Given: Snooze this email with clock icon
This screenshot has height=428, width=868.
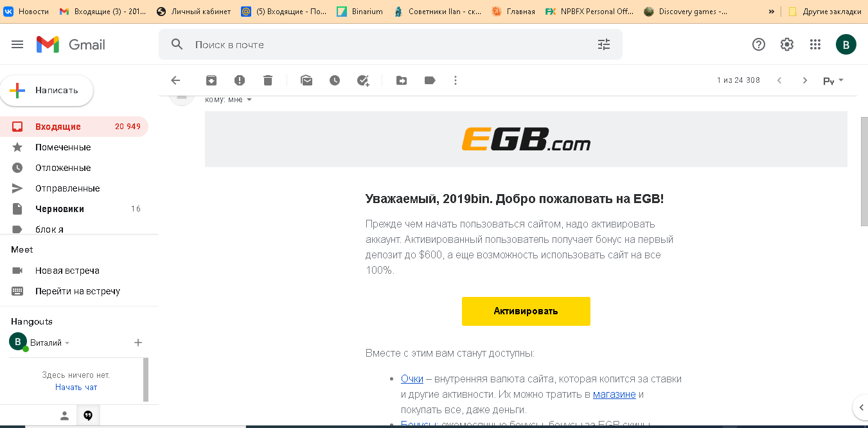Looking at the screenshot, I should (335, 80).
